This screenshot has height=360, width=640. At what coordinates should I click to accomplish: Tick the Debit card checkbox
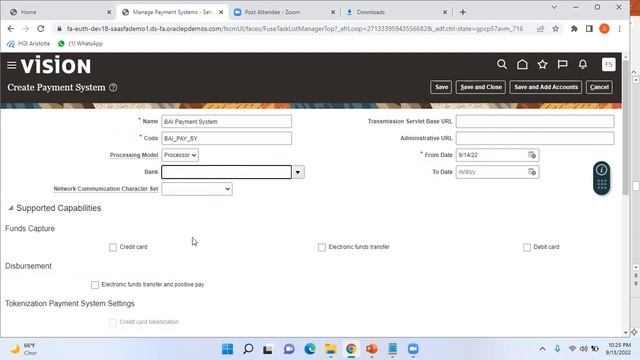(527, 247)
